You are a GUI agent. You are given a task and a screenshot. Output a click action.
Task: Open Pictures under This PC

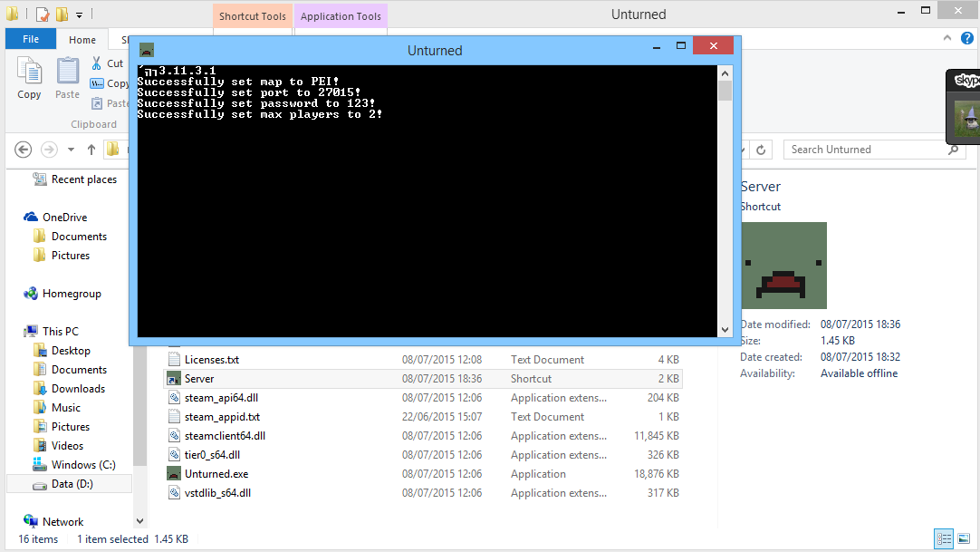70,426
